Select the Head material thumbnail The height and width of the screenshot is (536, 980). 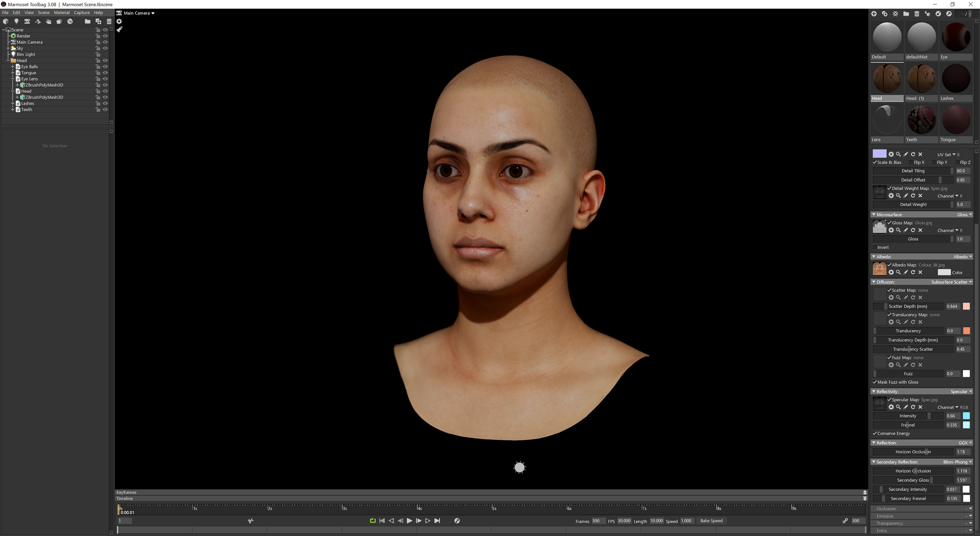click(x=887, y=78)
